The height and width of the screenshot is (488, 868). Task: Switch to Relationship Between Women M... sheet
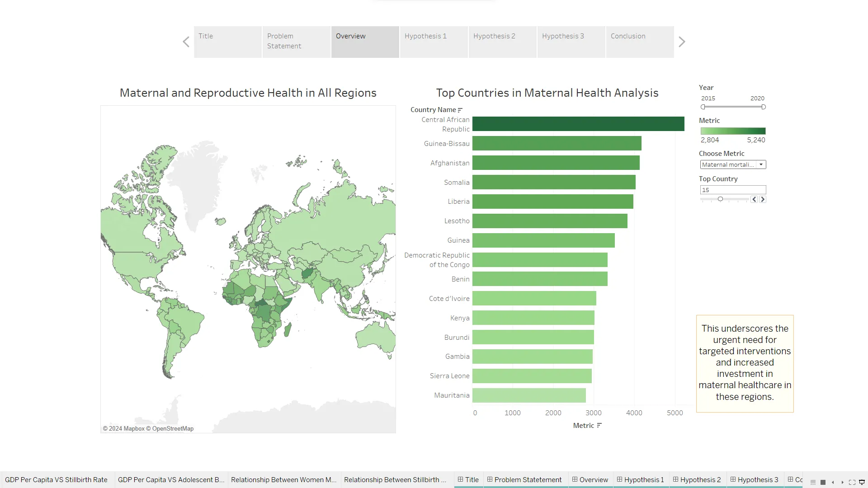[x=283, y=480]
